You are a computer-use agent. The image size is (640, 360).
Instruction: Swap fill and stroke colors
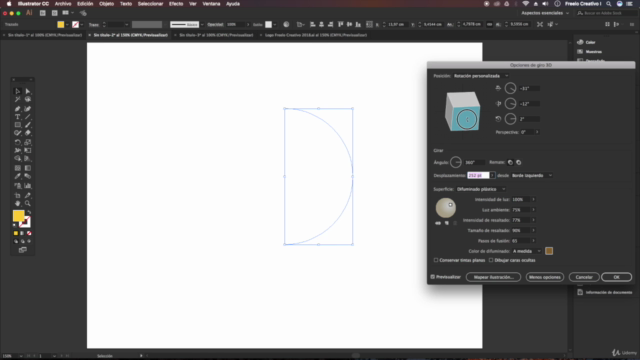(29, 212)
